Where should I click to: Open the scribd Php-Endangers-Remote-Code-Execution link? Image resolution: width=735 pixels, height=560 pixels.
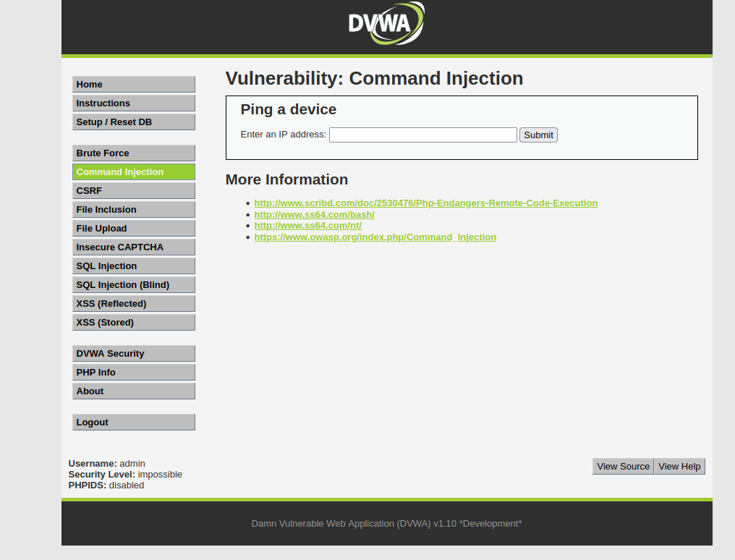click(x=425, y=203)
